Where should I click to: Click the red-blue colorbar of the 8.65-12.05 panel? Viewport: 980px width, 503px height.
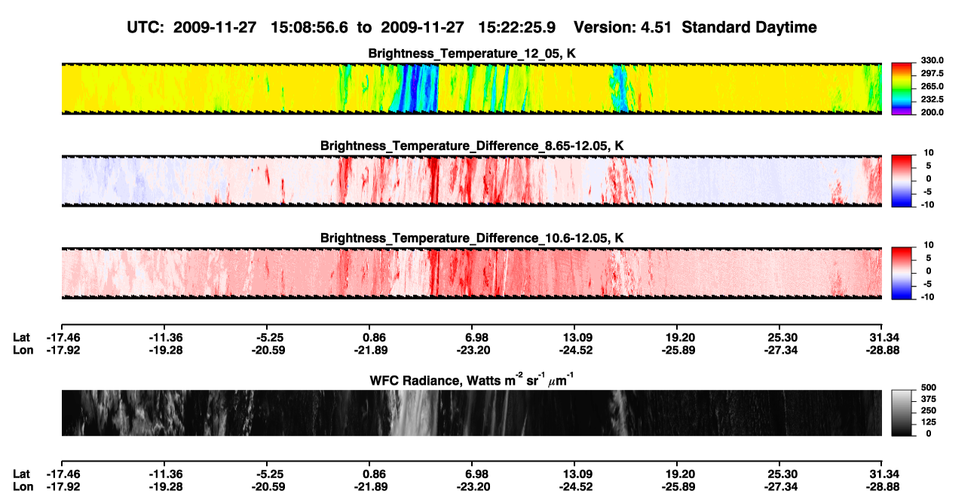click(902, 179)
